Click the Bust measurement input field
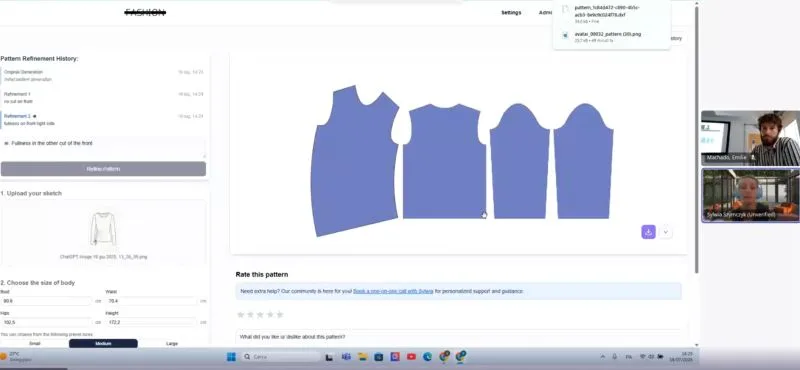Image resolution: width=800 pixels, height=370 pixels. pyautogui.click(x=46, y=301)
